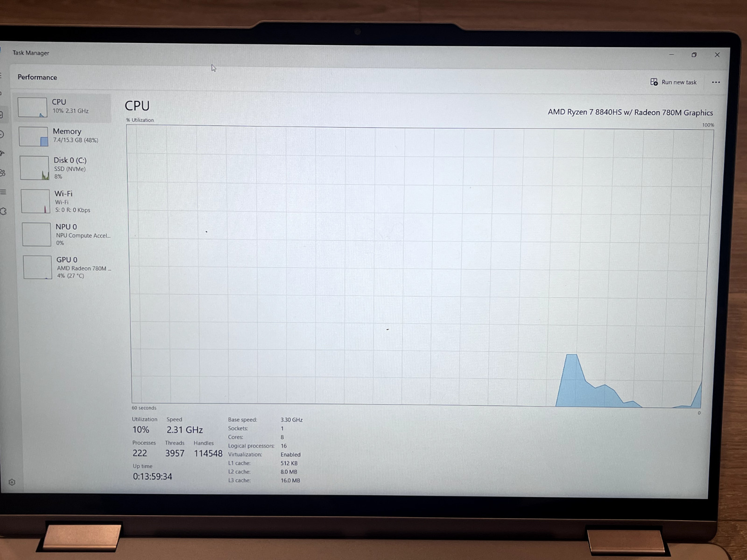Viewport: 747px width, 560px height.
Task: Click the Memory 7.4/15.3 GB (48%) text
Action: (76, 140)
